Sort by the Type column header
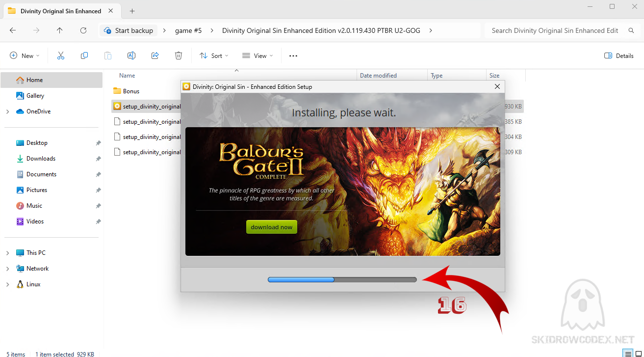Viewport: 644px width, 357px height. click(x=437, y=76)
